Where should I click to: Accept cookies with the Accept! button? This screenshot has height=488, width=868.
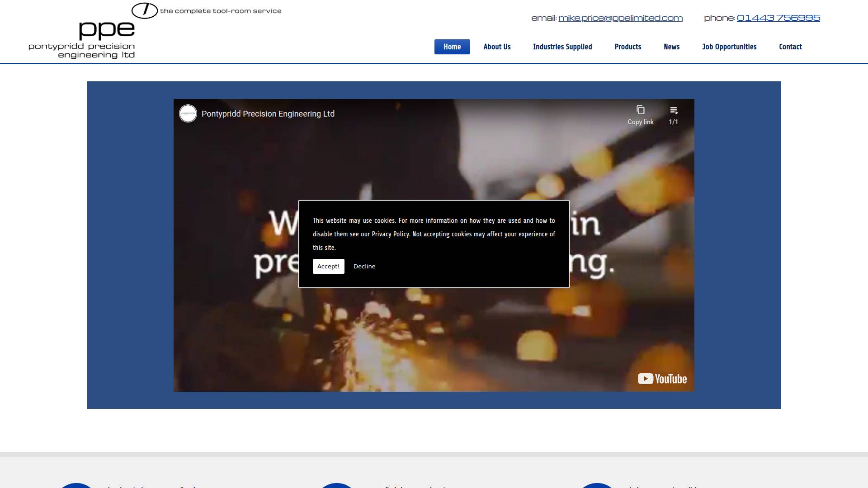coord(328,267)
